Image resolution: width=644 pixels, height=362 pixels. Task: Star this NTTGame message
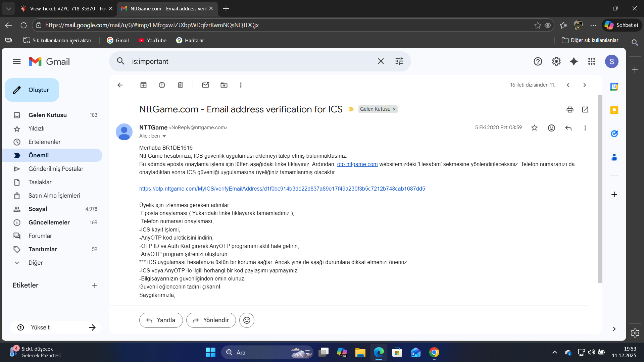[534, 128]
